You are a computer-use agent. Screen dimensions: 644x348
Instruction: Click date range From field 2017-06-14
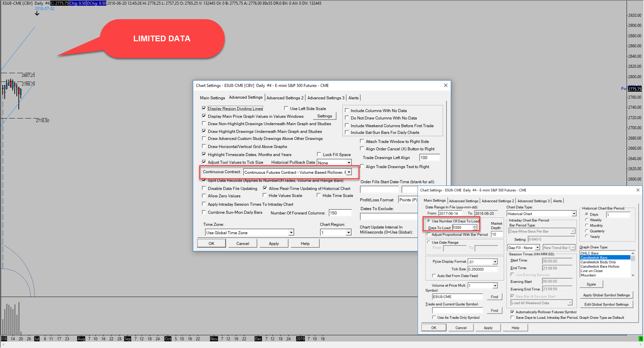(450, 213)
